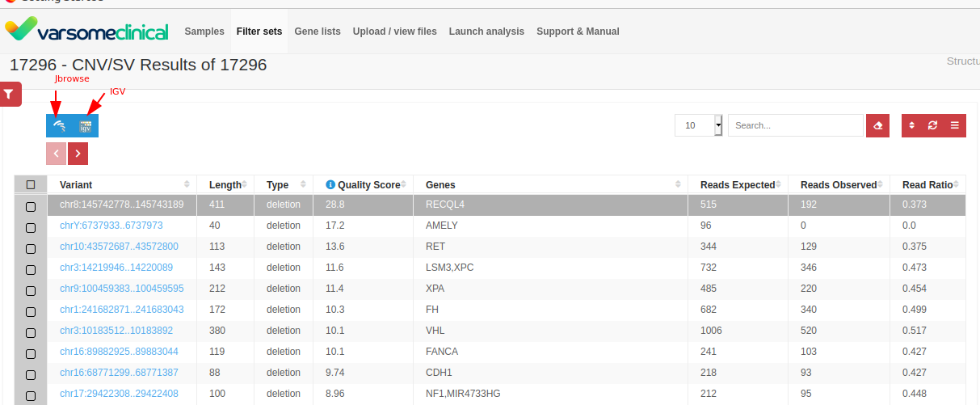Sort by the Length column arrows
The image size is (980, 405).
(245, 184)
